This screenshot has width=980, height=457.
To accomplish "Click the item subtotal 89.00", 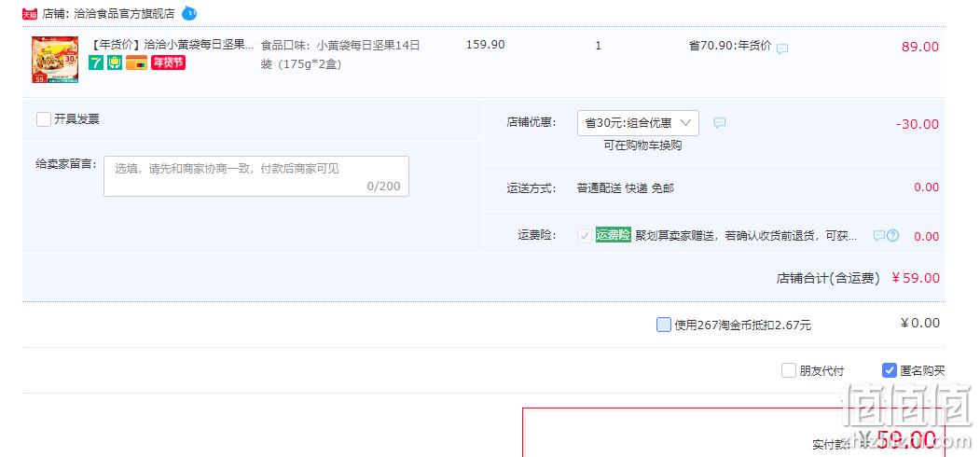I will click(x=920, y=47).
